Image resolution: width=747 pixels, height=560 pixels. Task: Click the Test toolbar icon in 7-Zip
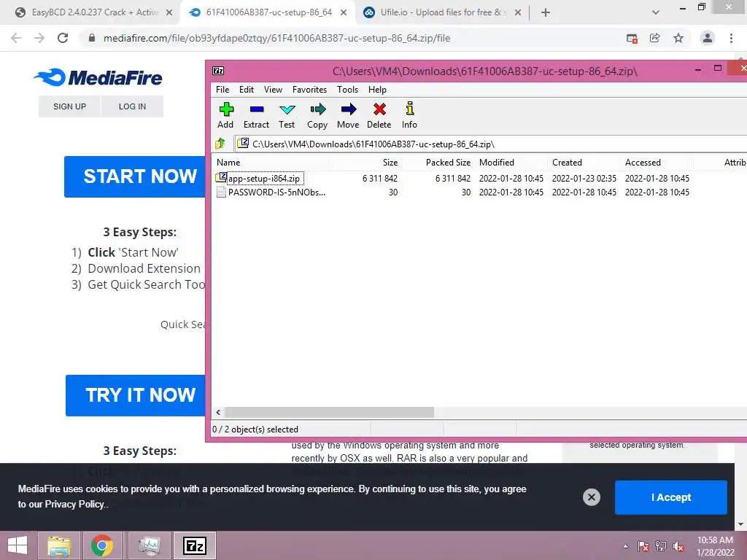point(287,109)
